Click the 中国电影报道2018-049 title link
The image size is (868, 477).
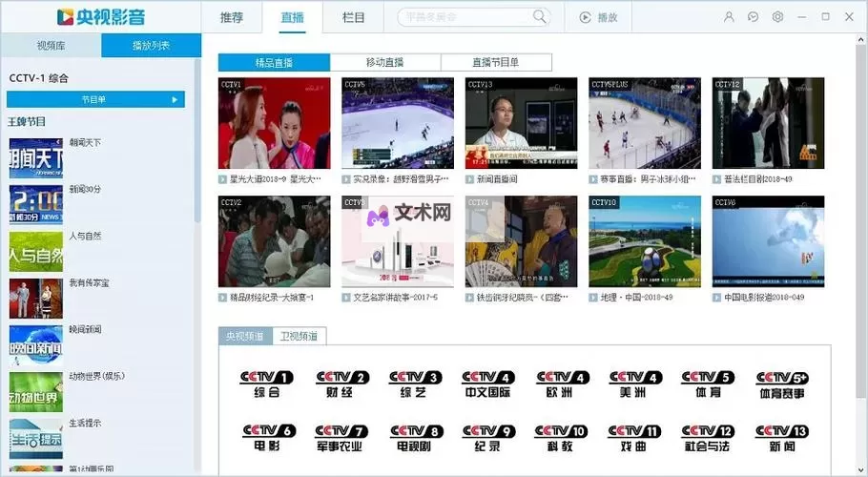pos(764,297)
